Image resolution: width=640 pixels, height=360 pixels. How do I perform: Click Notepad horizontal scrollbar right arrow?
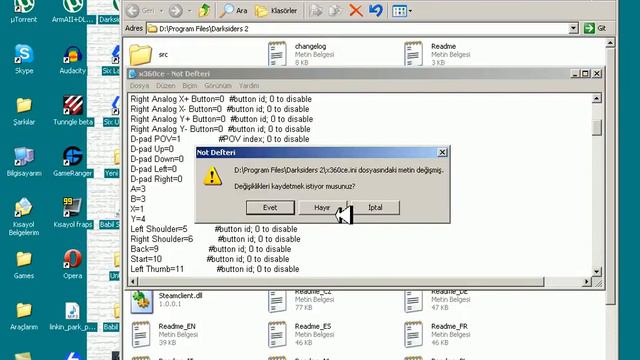click(x=587, y=282)
